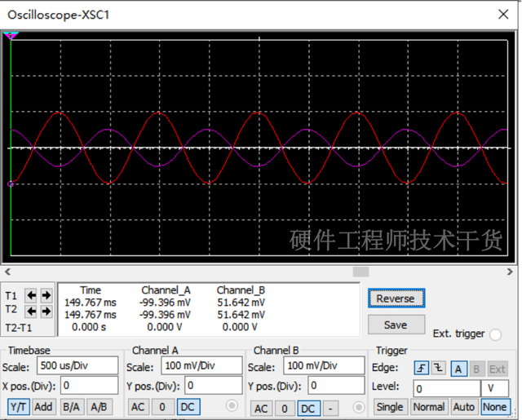Click the Timebase Scale 500 us/Div field
522x420 pixels.
pos(77,365)
